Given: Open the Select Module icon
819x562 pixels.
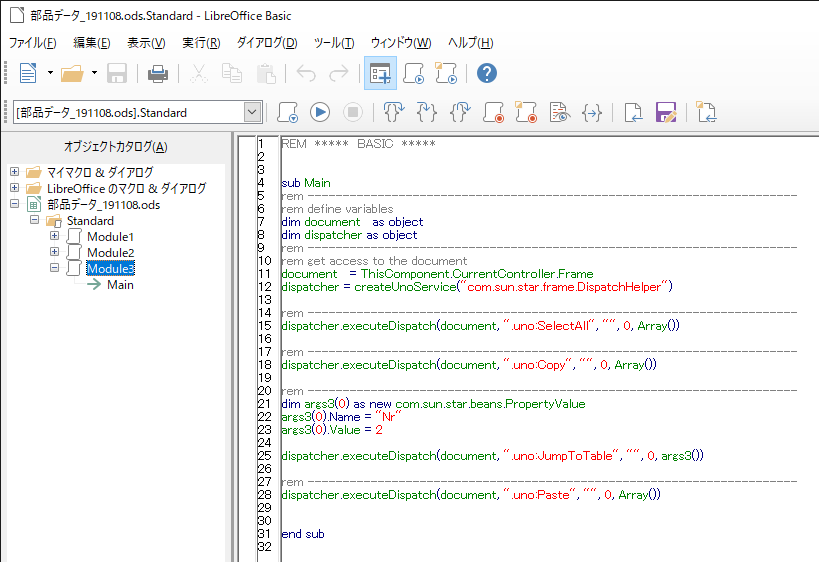Looking at the screenshot, I should [446, 73].
